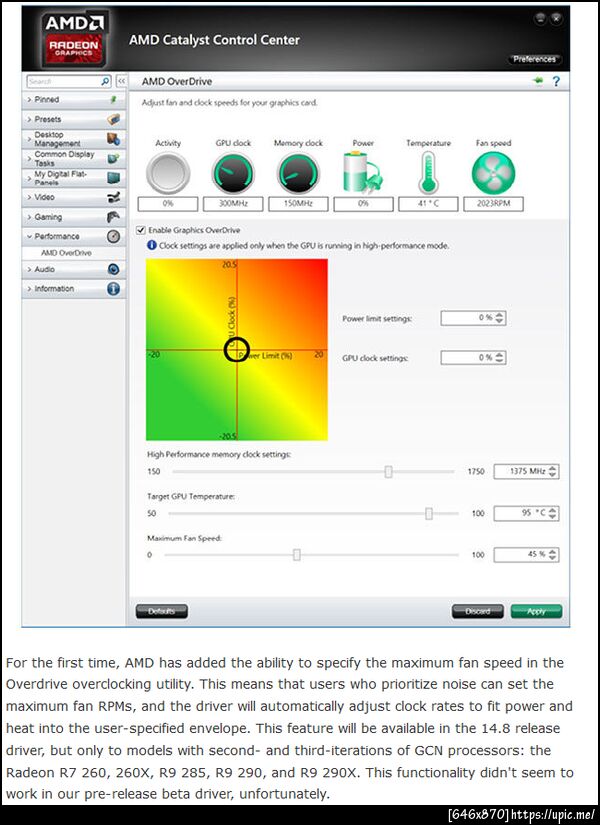Click the green pin icon beside Pinned
The height and width of the screenshot is (825, 600).
tap(113, 99)
